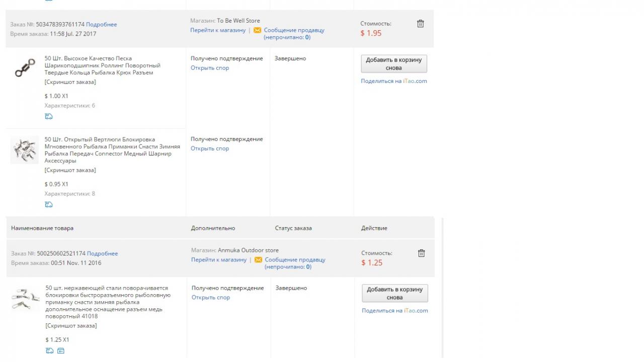Open Подробнее for order 500250602521174

[102, 253]
